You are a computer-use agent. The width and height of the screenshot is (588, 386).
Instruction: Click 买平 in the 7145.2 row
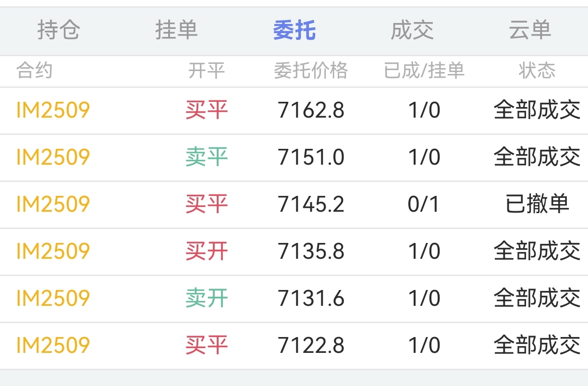tap(207, 204)
